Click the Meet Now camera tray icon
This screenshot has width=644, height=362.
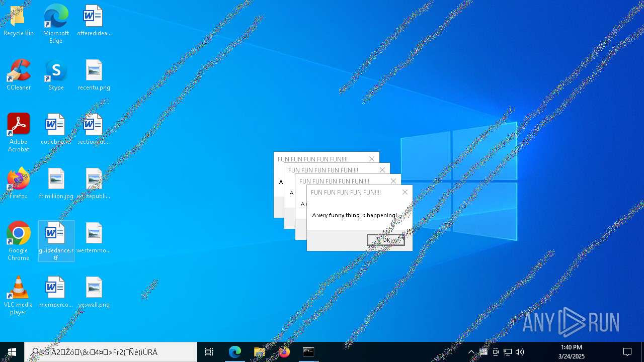click(496, 352)
